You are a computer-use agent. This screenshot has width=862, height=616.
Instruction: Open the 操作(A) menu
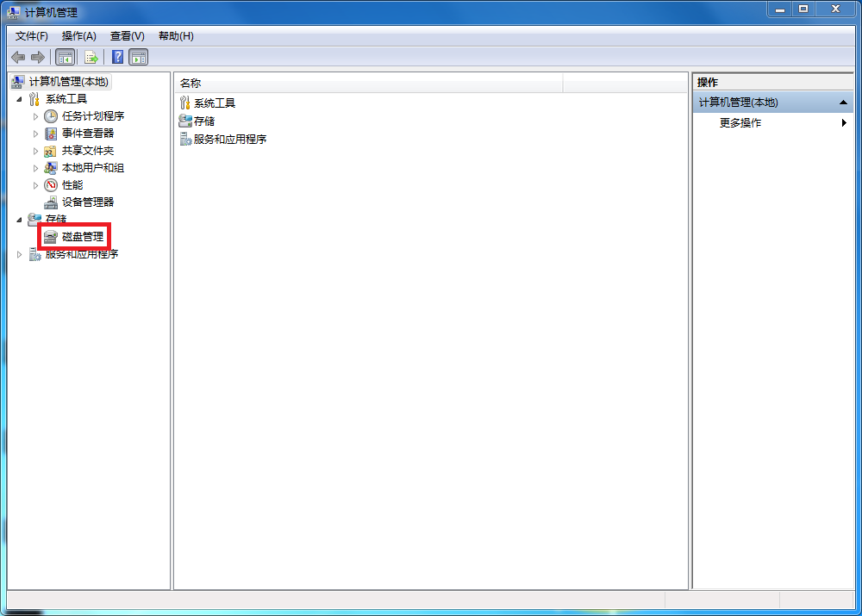tap(78, 36)
